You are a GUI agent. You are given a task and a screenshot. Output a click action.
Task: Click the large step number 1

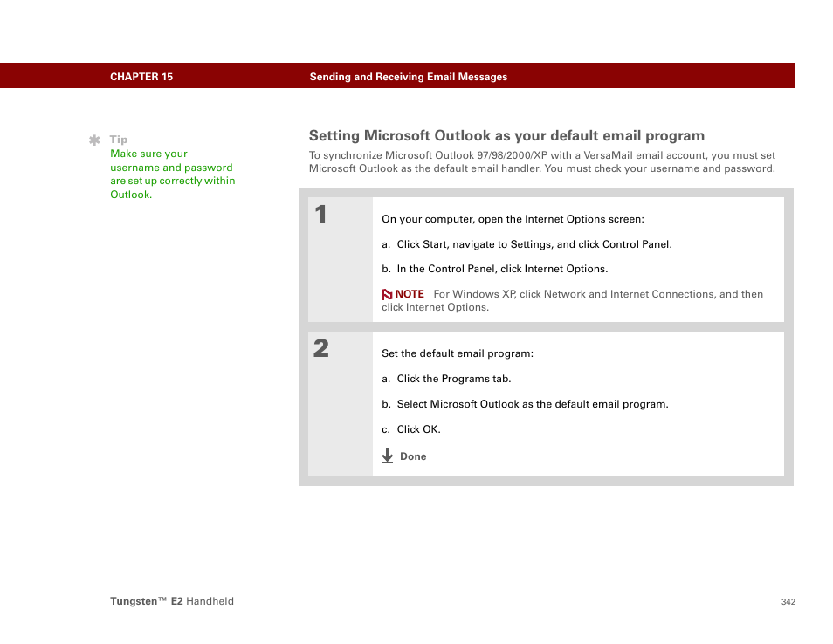[x=320, y=215]
